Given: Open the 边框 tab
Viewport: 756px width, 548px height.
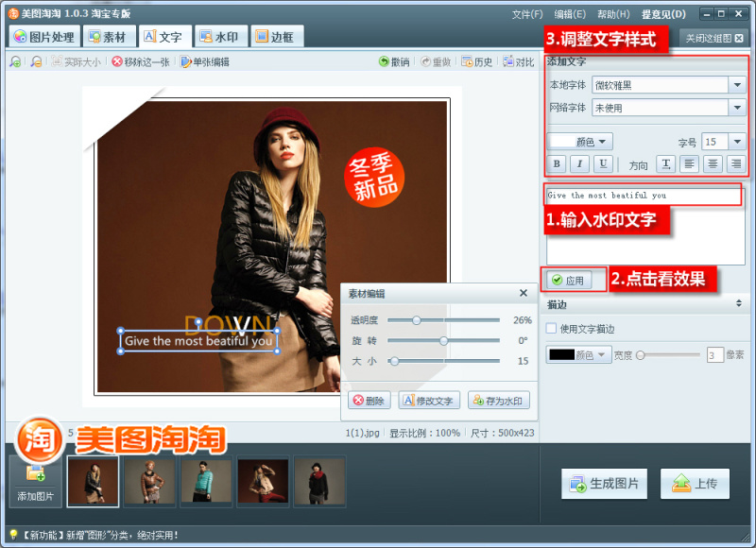Looking at the screenshot, I should 276,37.
